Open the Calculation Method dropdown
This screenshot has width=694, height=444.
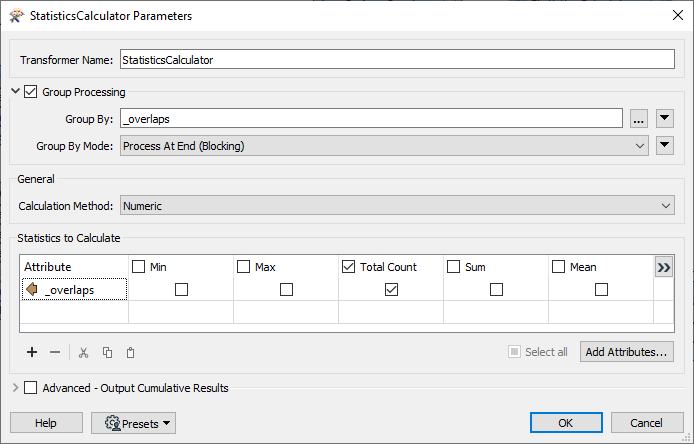[397, 205]
